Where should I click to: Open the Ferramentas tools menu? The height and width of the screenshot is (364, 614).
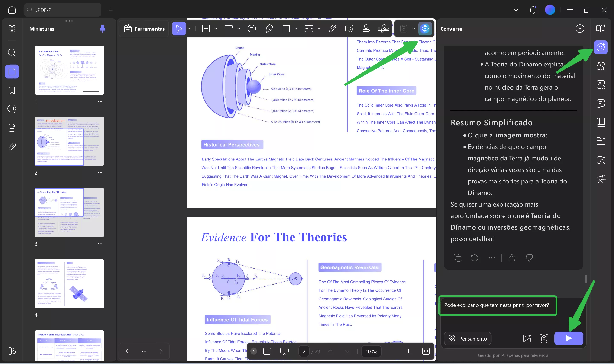[x=144, y=29]
